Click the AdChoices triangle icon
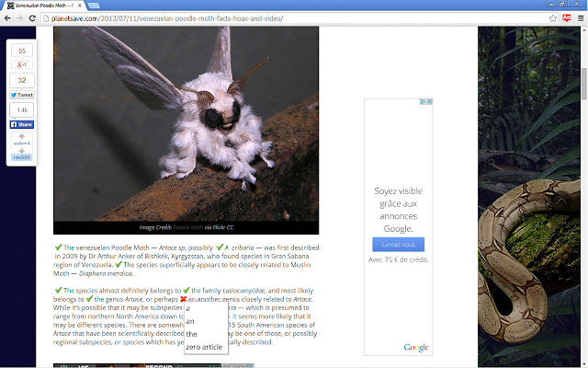The image size is (588, 368). coord(423,102)
